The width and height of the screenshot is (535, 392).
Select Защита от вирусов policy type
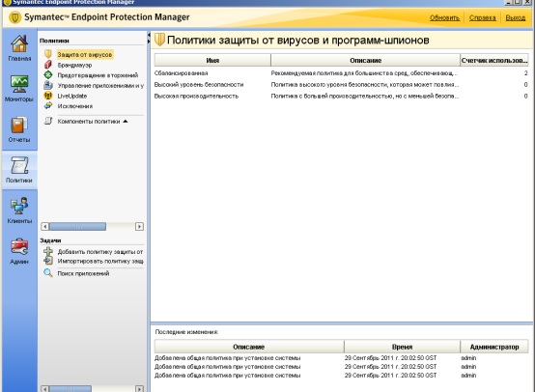pos(85,55)
